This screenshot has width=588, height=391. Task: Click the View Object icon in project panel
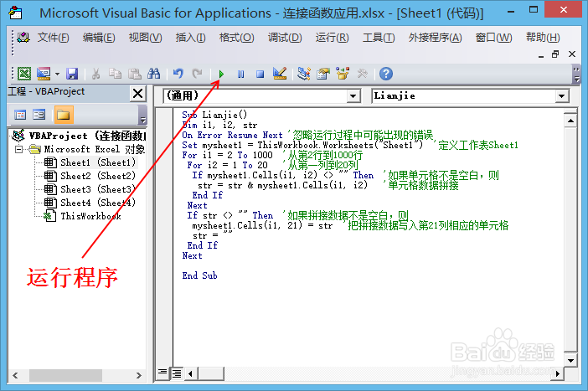(x=39, y=115)
